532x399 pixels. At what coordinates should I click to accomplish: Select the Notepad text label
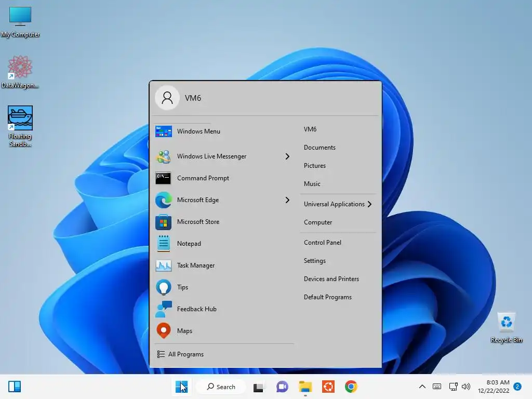tap(189, 244)
